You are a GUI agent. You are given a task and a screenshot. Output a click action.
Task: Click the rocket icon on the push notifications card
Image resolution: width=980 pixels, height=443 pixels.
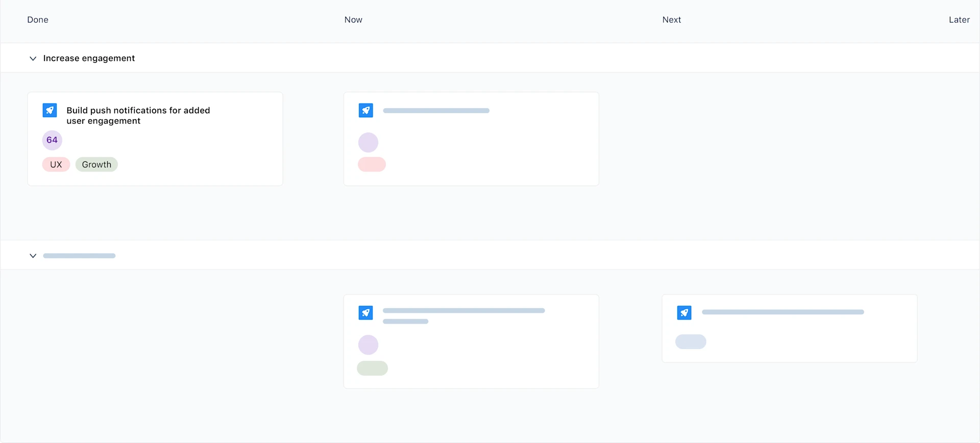[x=50, y=110]
